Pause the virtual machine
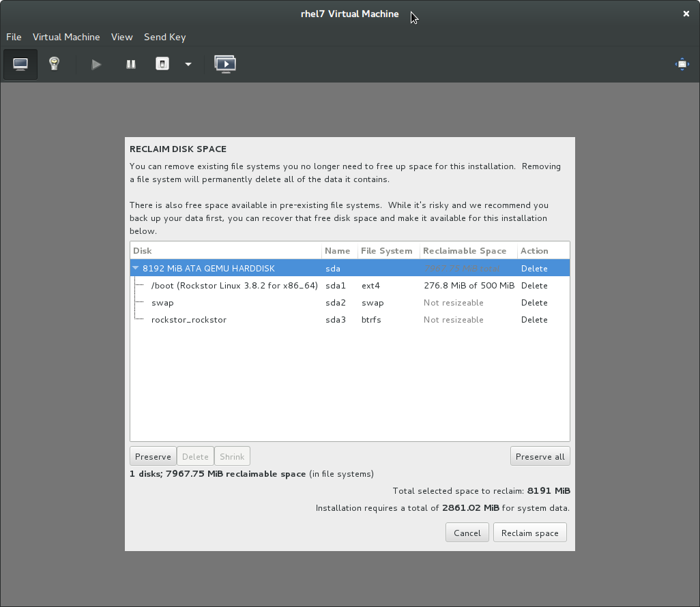Screen dimensions: 700x607 click(x=130, y=64)
